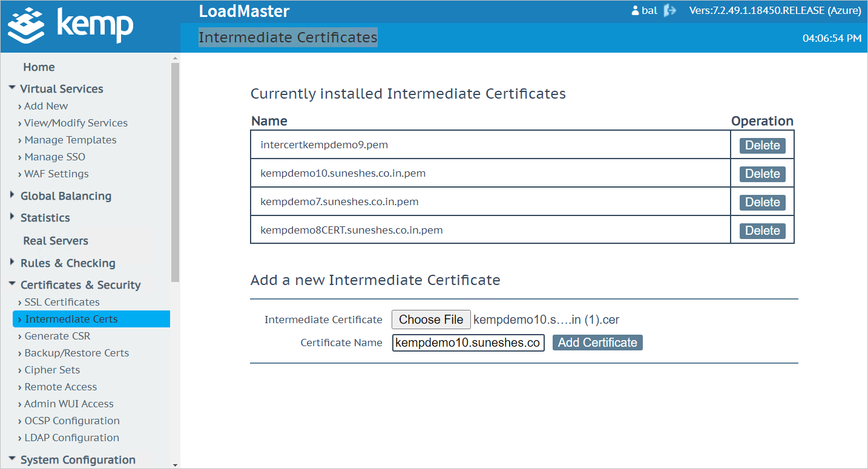Viewport: 868px width, 469px height.
Task: Navigate to the Home page
Action: coord(39,67)
